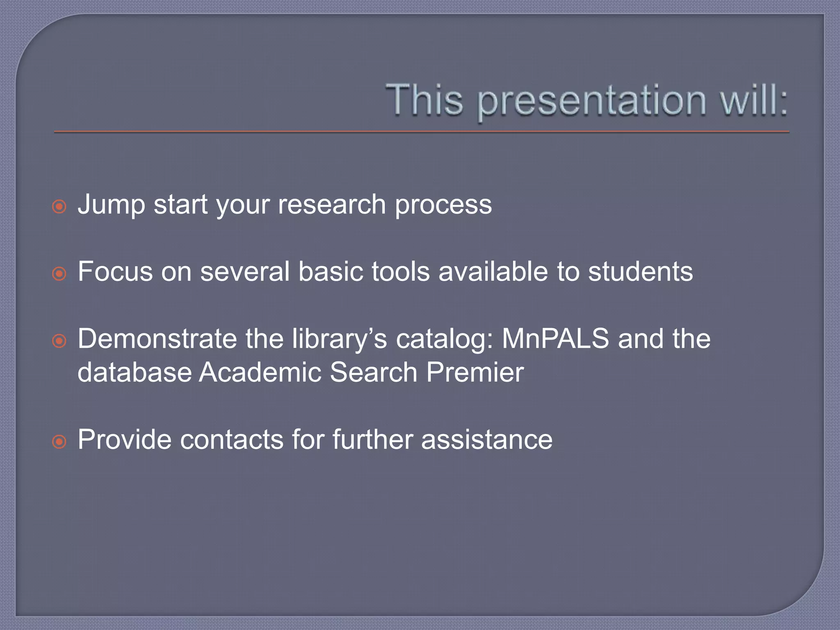Viewport: 840px width, 630px height.
Task: Click the word database in third bullet
Action: 135,372
